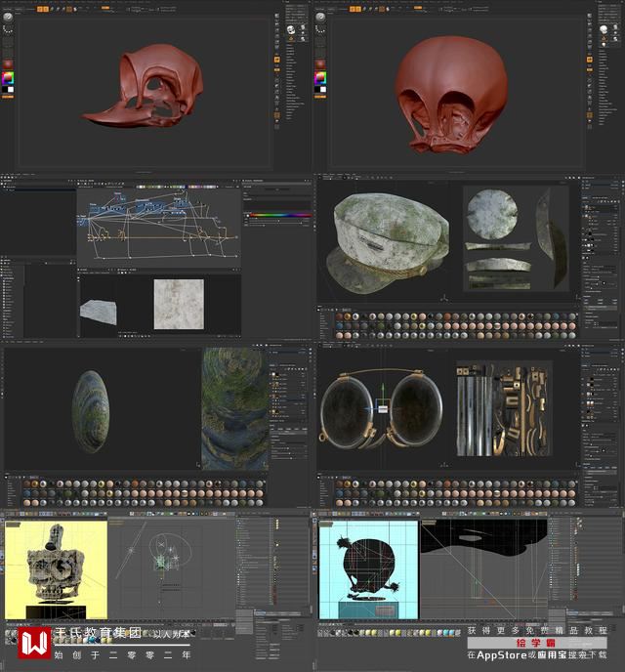Toggle first orange Edit button in rear-view skull toolbar
The image size is (625, 672).
click(x=353, y=9)
